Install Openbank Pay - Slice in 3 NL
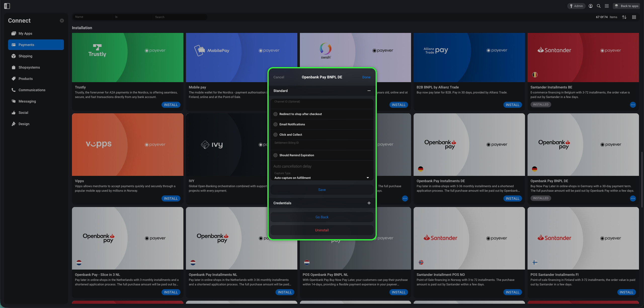 click(171, 292)
